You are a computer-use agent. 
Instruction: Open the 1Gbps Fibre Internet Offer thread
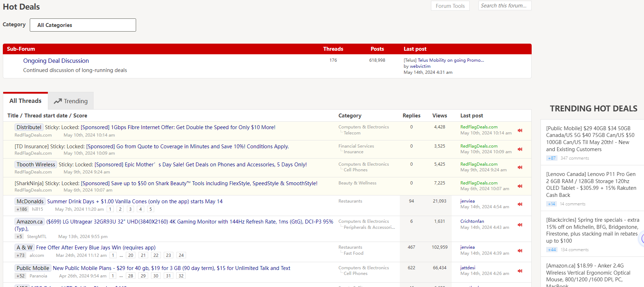point(178,127)
